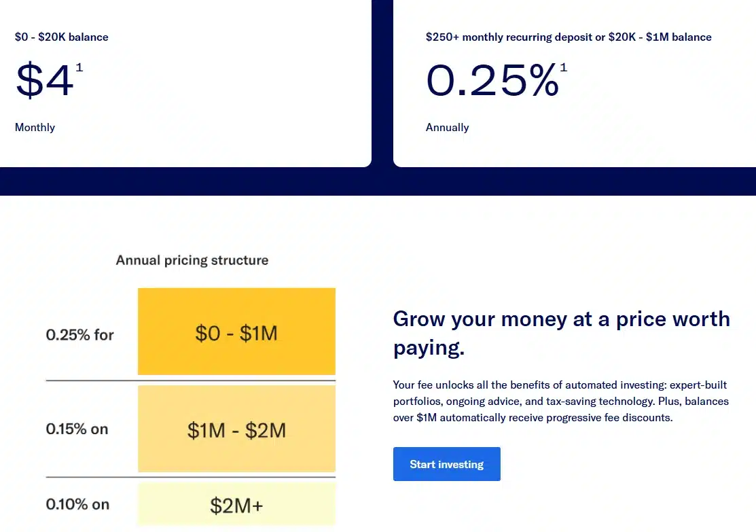Click the "0.10% on" tier label
The image size is (756, 532).
click(x=77, y=504)
